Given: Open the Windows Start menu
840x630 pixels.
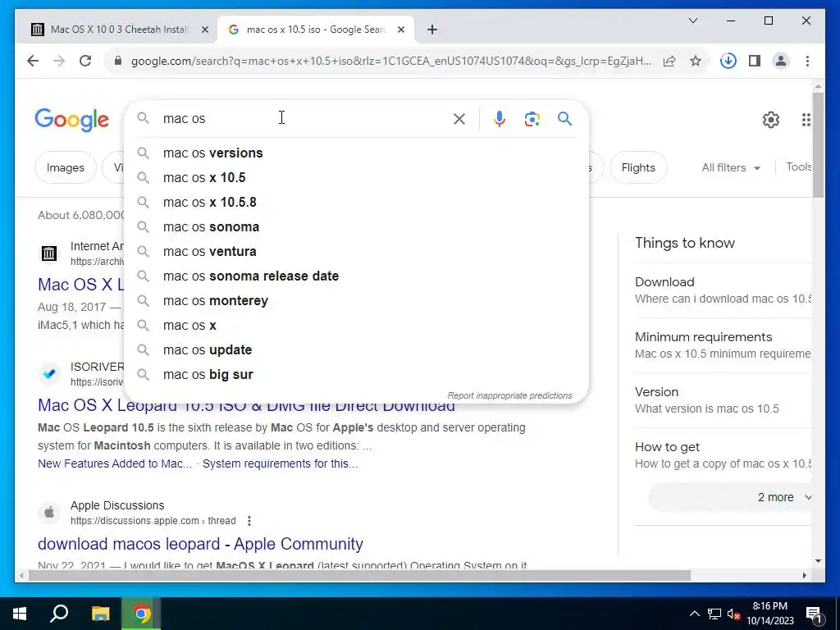Looking at the screenshot, I should pos(20,614).
